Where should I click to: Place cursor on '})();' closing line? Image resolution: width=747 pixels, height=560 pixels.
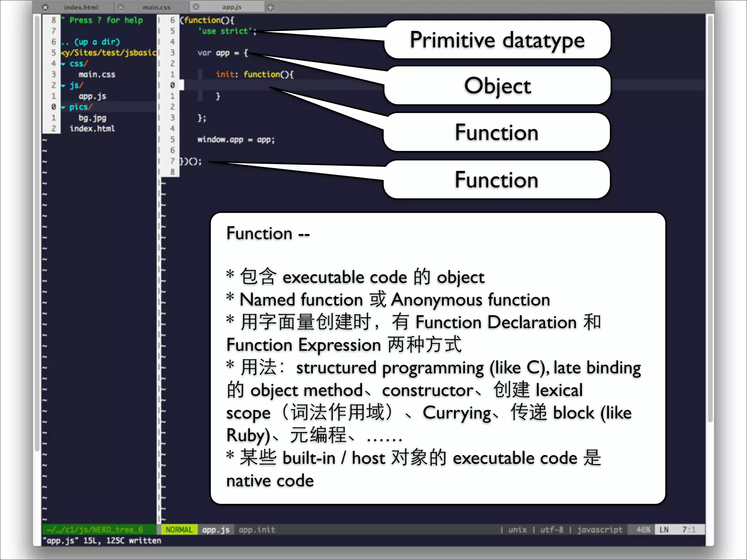190,162
